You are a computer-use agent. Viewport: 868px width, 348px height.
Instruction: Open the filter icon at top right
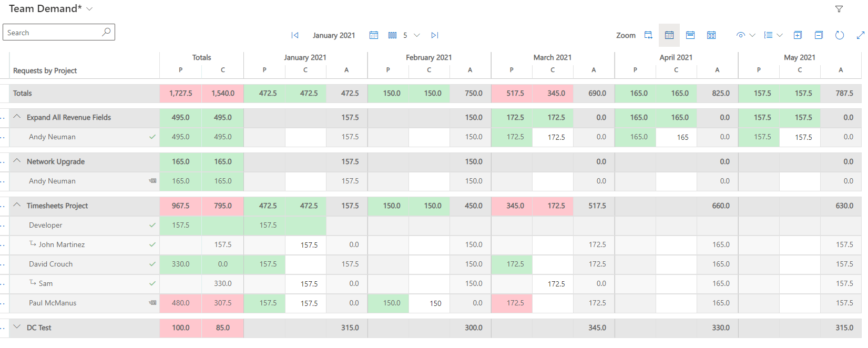(839, 9)
